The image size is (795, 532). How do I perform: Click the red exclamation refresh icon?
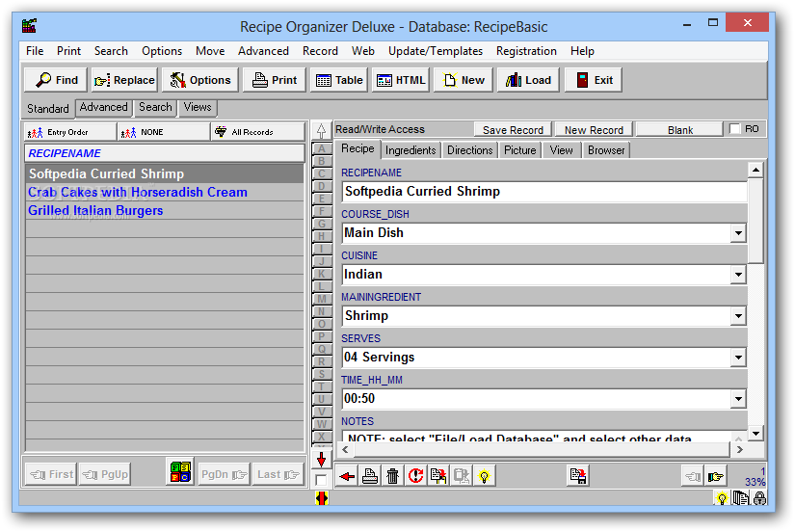tap(415, 476)
